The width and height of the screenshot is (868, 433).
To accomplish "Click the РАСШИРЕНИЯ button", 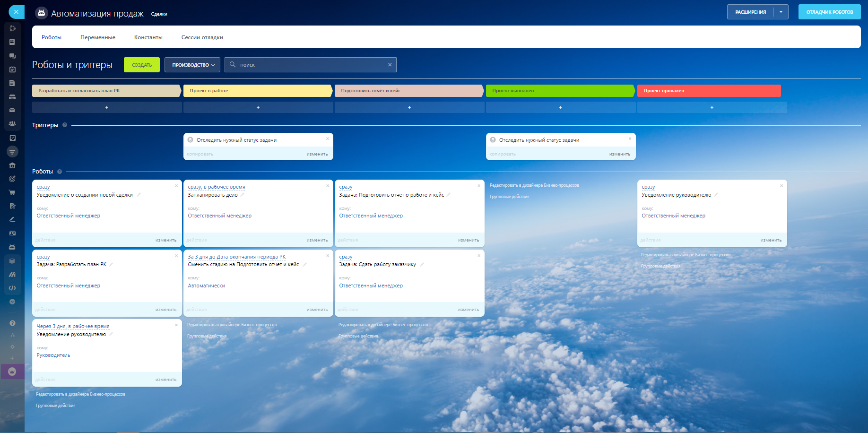I will 750,12.
